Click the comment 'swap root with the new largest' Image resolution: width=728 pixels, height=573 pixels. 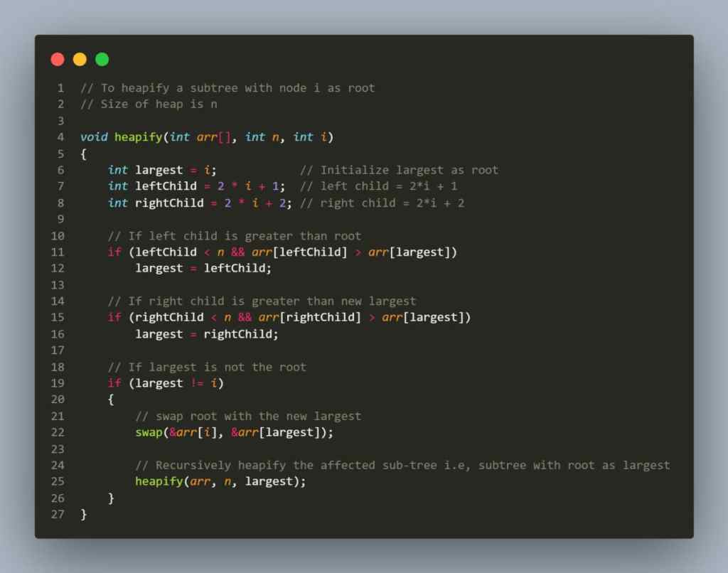247,416
